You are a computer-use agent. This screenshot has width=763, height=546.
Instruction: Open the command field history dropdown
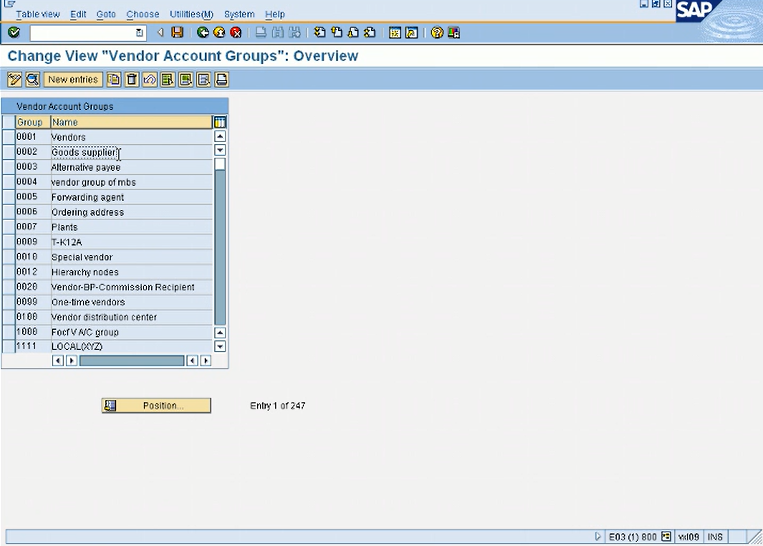click(140, 33)
